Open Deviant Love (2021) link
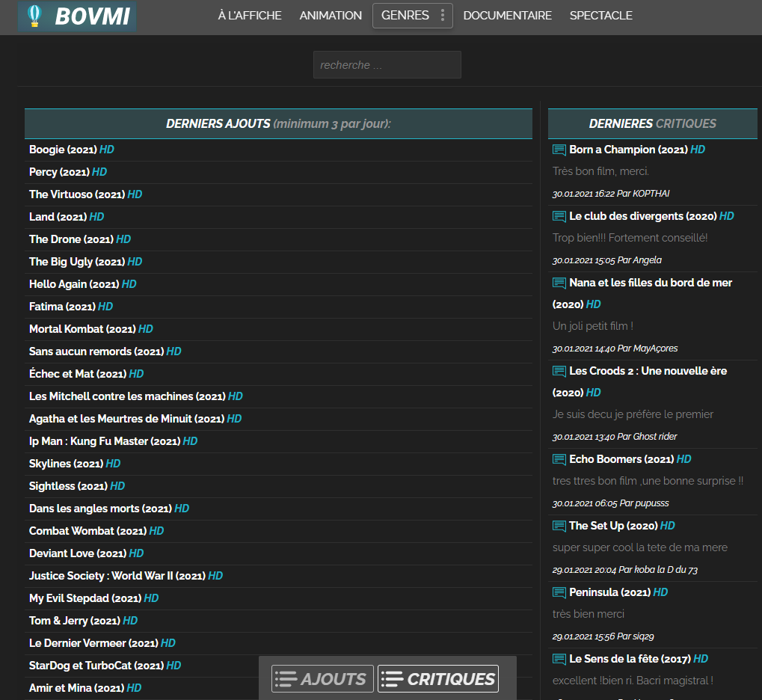 [87, 553]
